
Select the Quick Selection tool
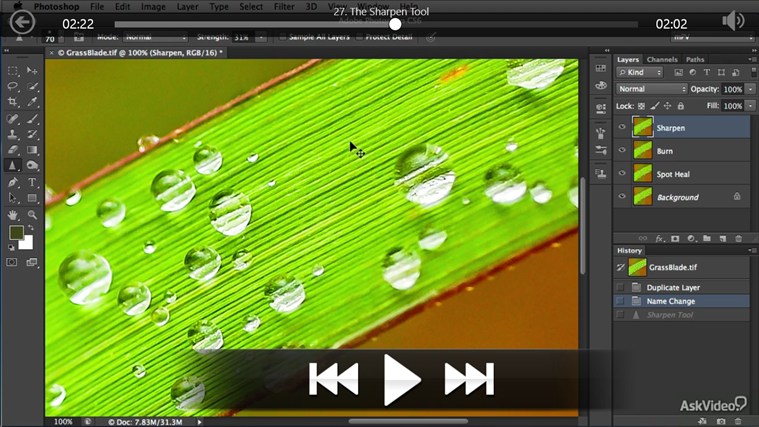[x=32, y=87]
